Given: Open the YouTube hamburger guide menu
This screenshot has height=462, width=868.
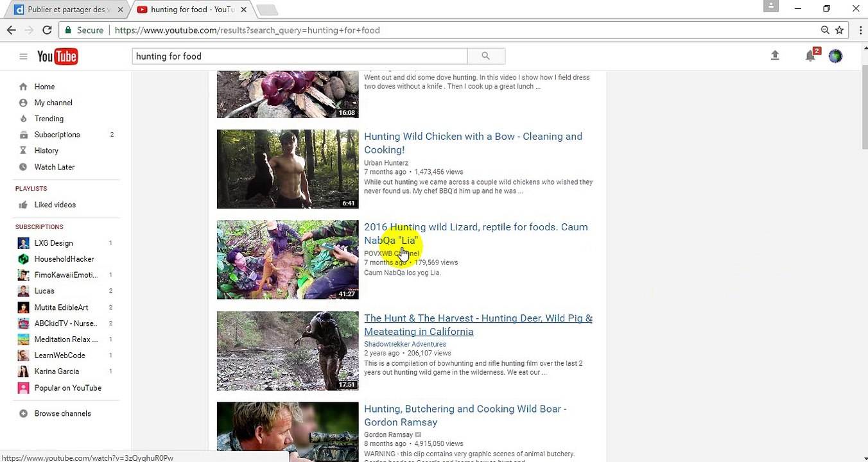Looking at the screenshot, I should click(x=23, y=56).
